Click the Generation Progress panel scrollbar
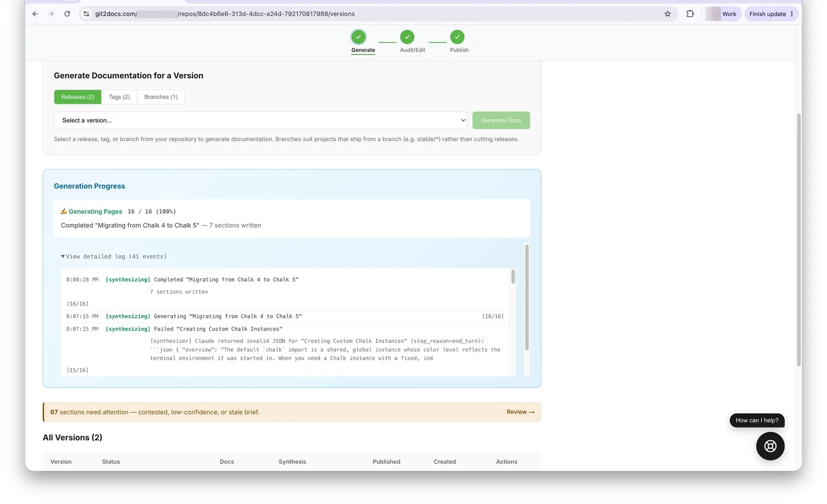 click(527, 297)
